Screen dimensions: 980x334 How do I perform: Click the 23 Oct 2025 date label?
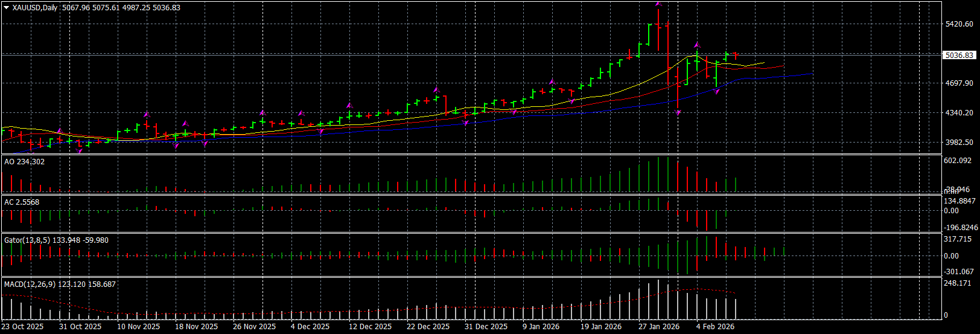click(x=22, y=327)
